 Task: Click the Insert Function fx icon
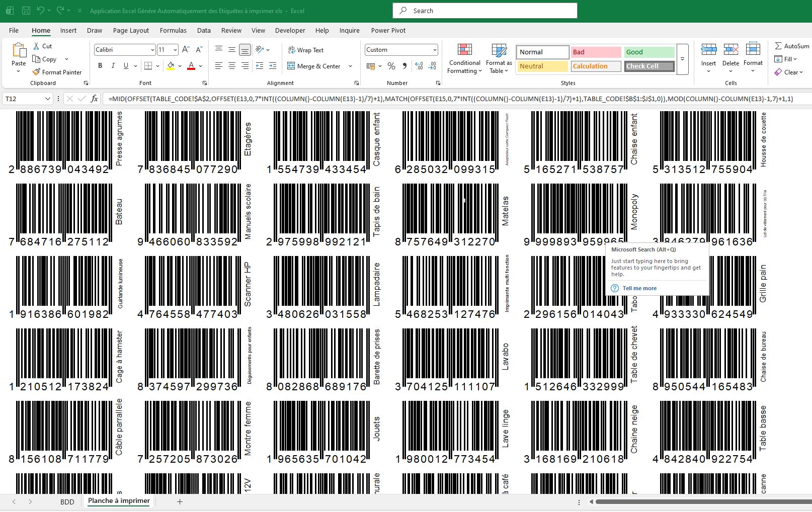click(x=94, y=99)
